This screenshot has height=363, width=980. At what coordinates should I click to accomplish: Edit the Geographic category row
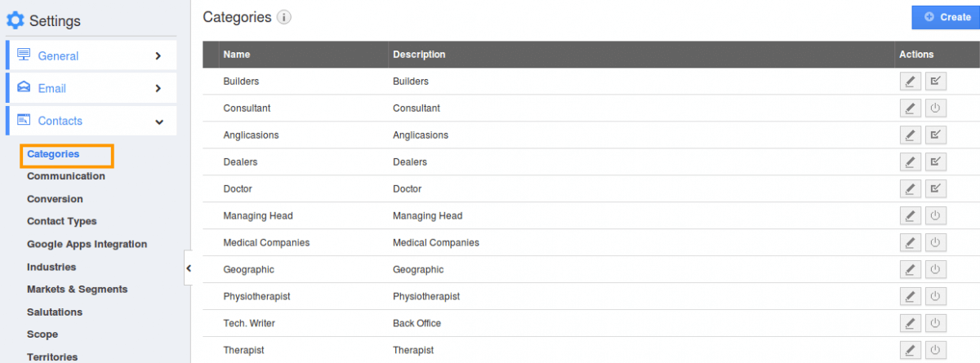click(910, 270)
